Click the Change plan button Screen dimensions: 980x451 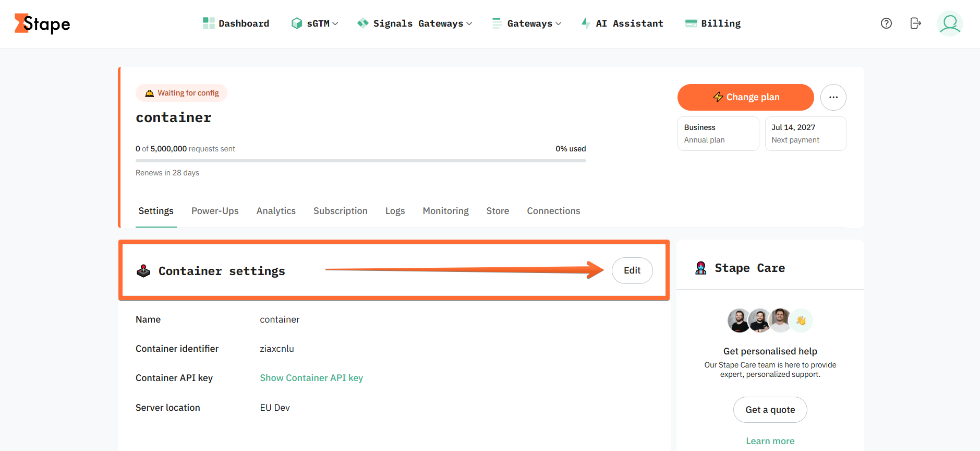point(745,97)
